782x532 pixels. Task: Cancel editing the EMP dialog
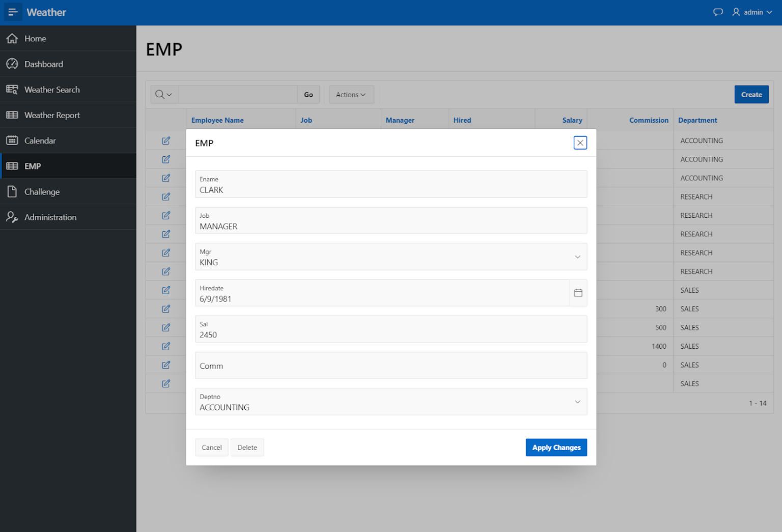(x=211, y=447)
